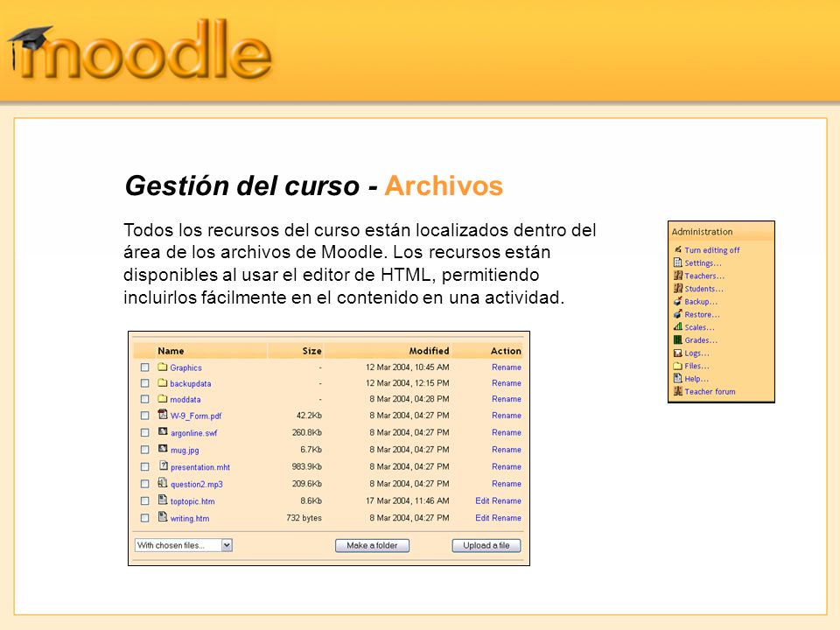This screenshot has height=630, width=840.
Task: Check the box for moddata folder
Action: (x=144, y=399)
